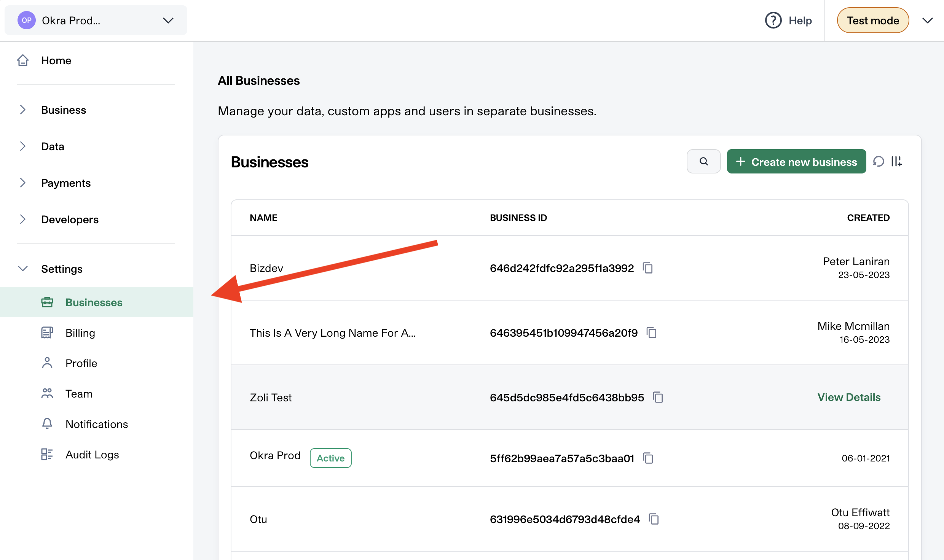Click the Active status badge
This screenshot has height=560, width=944.
point(330,458)
